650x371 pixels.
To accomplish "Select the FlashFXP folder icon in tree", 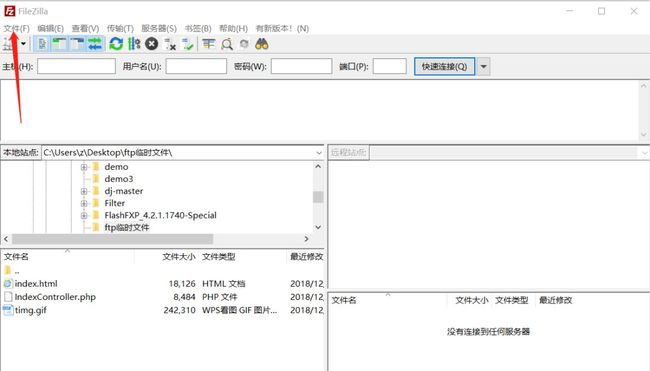I will click(96, 215).
